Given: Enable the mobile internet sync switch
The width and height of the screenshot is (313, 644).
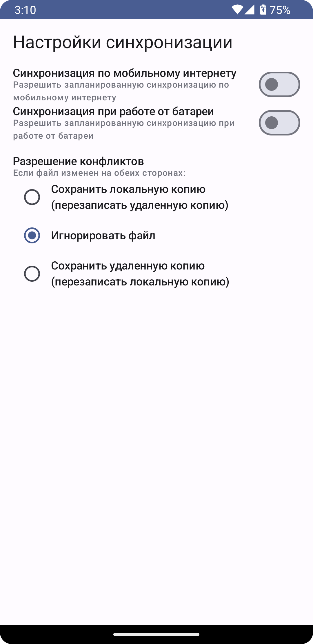Looking at the screenshot, I should (279, 84).
